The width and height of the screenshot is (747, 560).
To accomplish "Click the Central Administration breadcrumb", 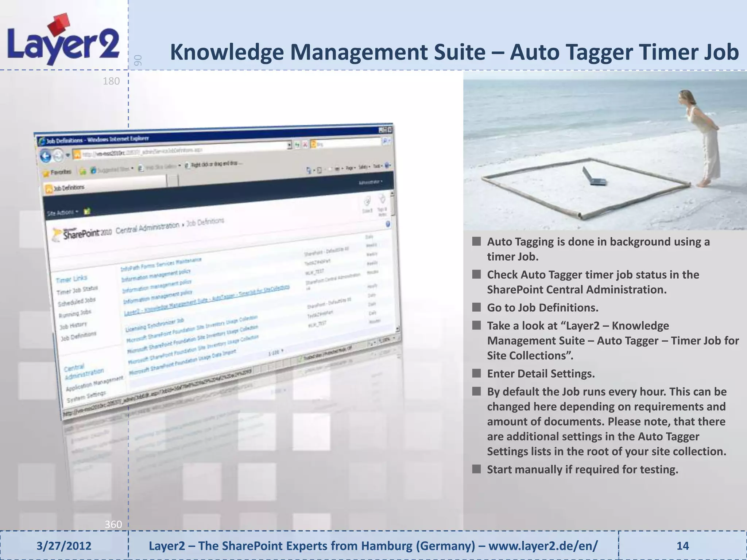I will [x=147, y=228].
